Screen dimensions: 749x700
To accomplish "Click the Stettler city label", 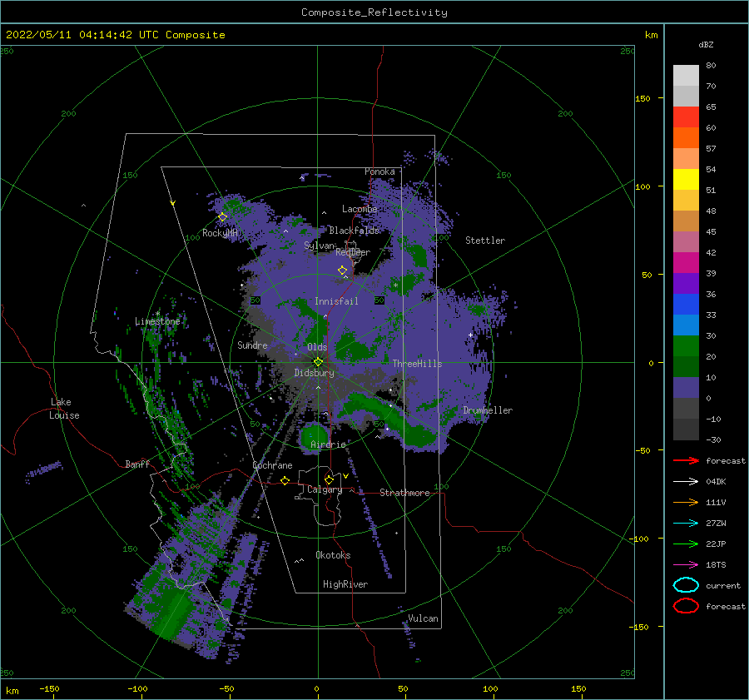I will pyautogui.click(x=485, y=241).
